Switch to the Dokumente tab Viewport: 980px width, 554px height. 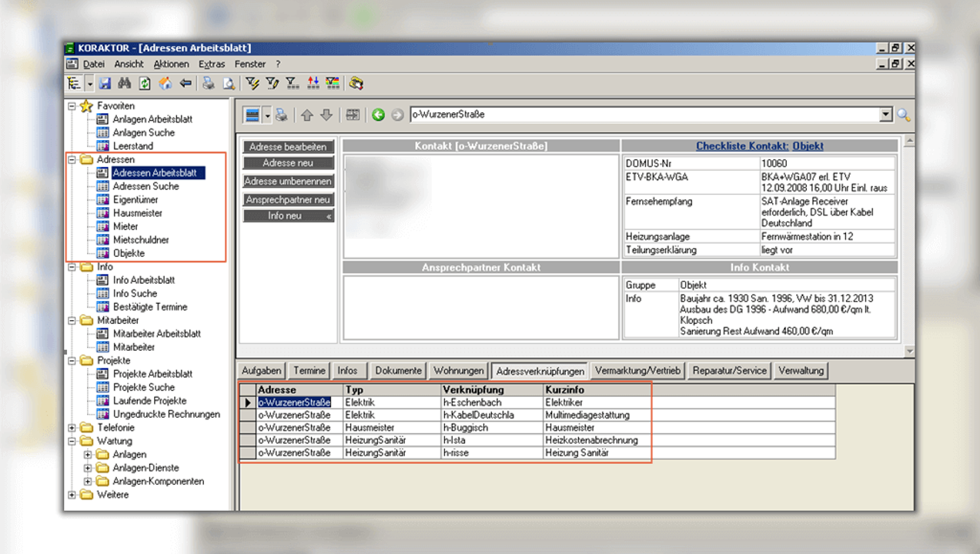(x=398, y=370)
